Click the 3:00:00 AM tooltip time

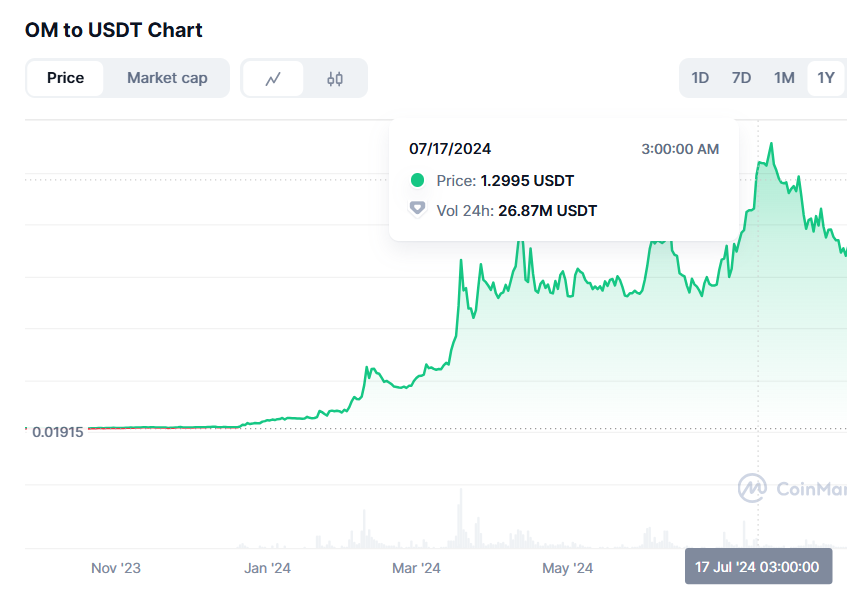[x=680, y=149]
